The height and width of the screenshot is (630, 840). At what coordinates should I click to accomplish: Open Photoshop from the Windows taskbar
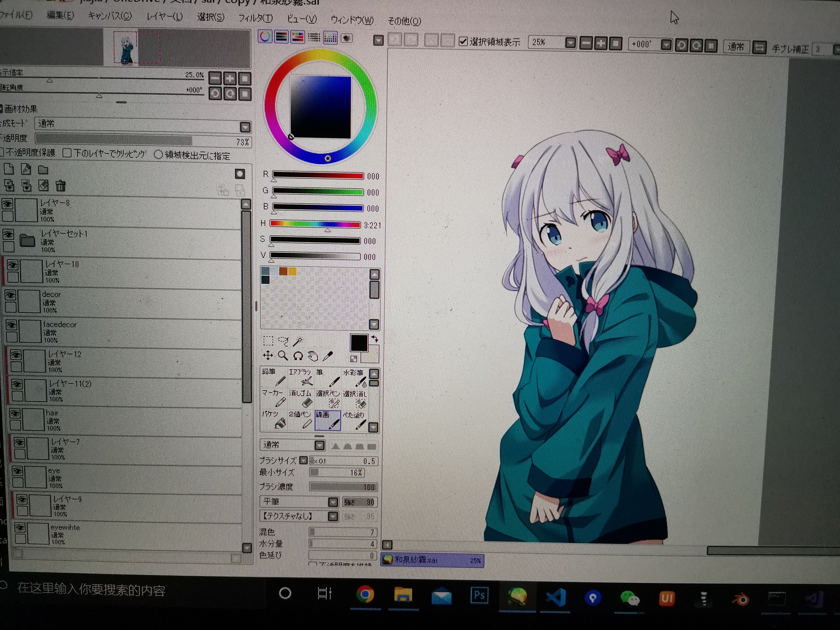click(479, 596)
